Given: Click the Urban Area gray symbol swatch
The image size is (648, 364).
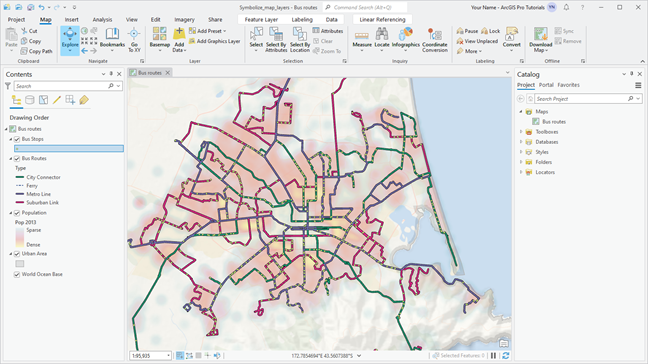Looking at the screenshot, I should pos(19,264).
